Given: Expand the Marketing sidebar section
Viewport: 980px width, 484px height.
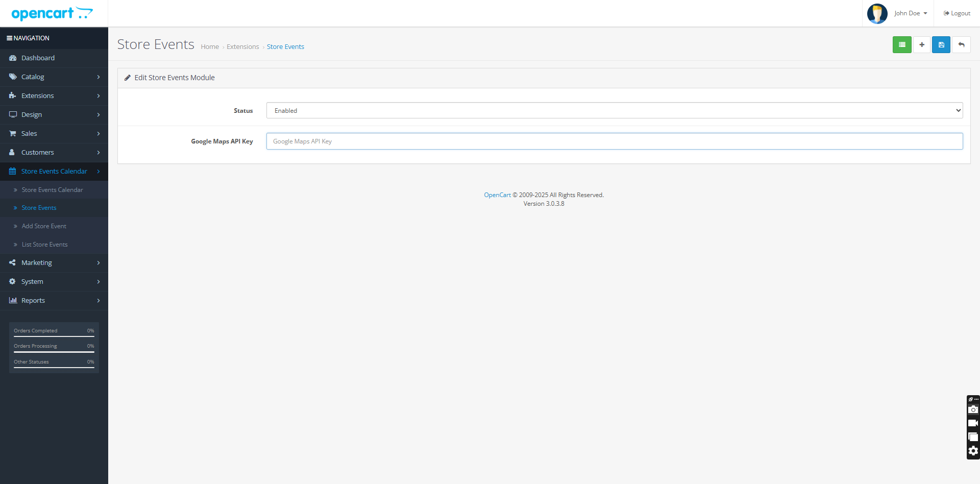Looking at the screenshot, I should pos(54,263).
